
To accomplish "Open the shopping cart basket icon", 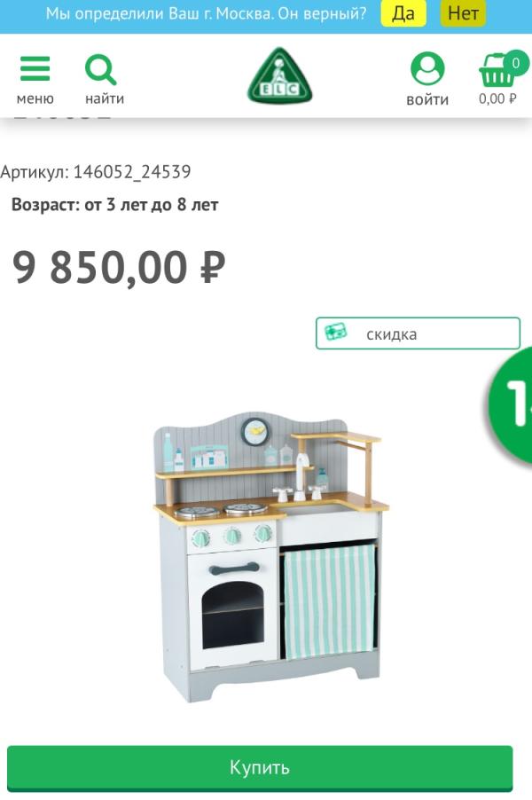I will coord(496,71).
